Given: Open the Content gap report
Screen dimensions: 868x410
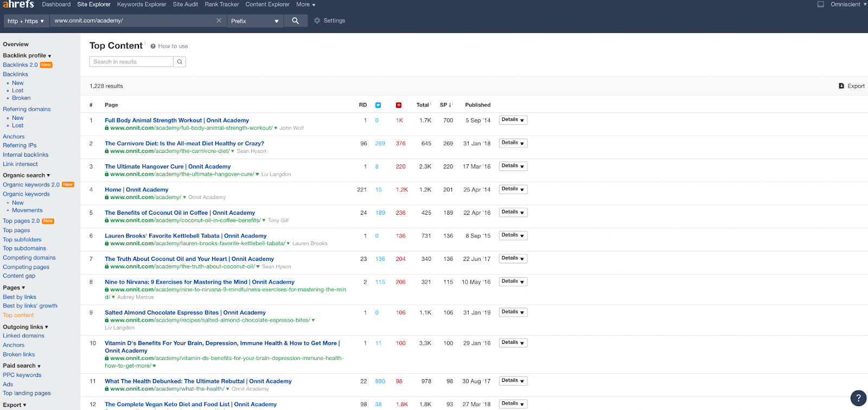Looking at the screenshot, I should point(19,276).
